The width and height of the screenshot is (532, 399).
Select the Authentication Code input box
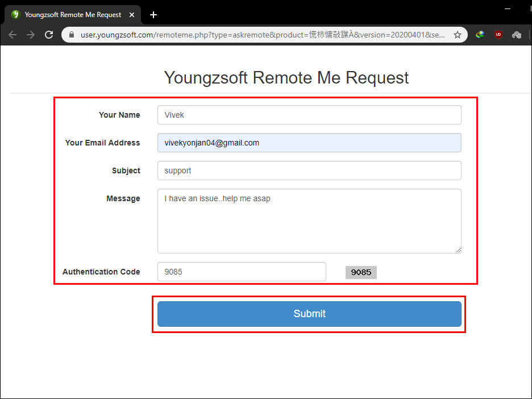point(242,272)
